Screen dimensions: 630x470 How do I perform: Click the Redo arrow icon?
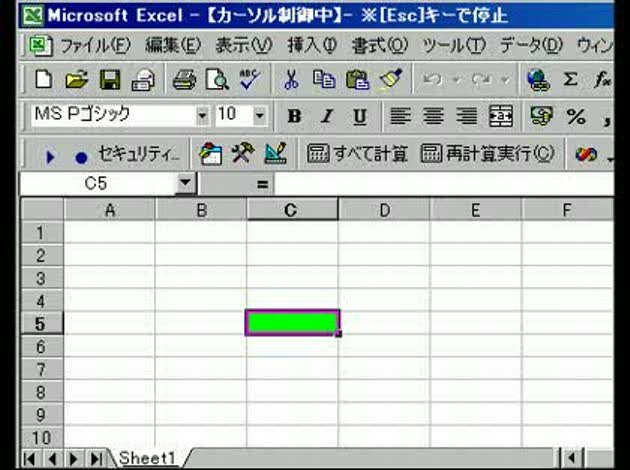pos(481,80)
